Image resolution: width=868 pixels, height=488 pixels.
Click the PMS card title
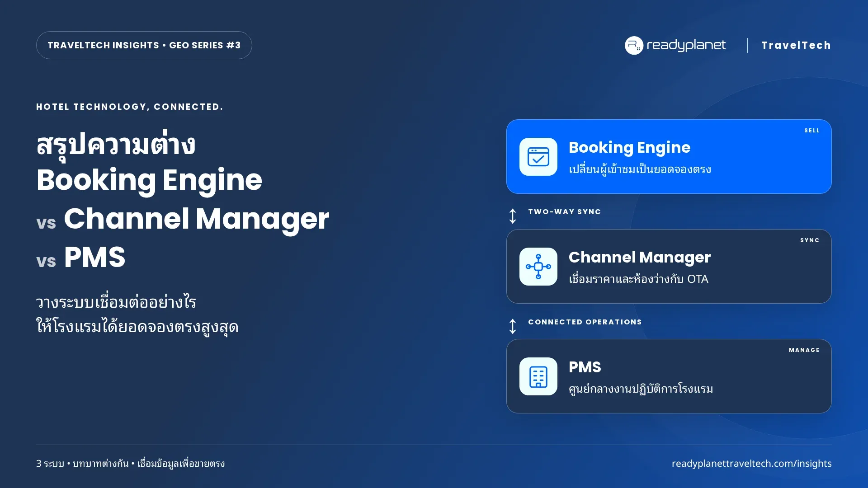pos(585,367)
